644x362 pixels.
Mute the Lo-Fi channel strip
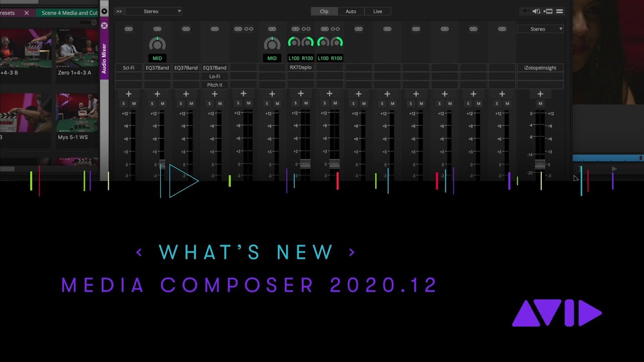tap(220, 104)
